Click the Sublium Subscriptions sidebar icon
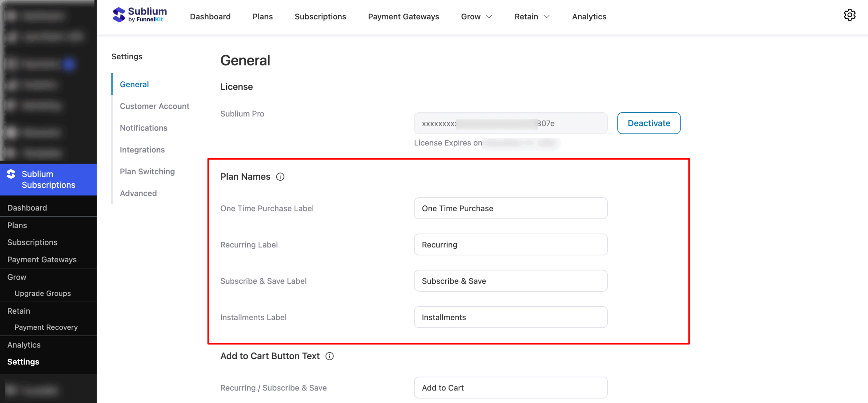 tap(11, 174)
